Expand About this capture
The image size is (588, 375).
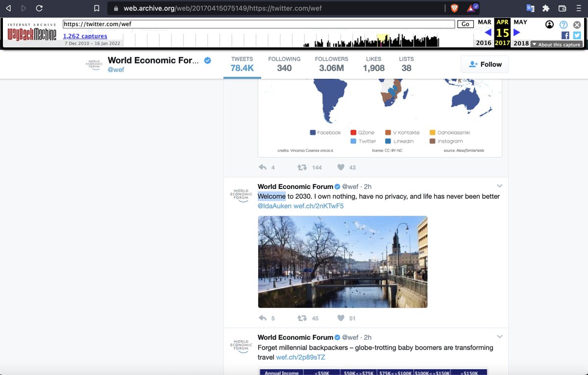point(557,45)
